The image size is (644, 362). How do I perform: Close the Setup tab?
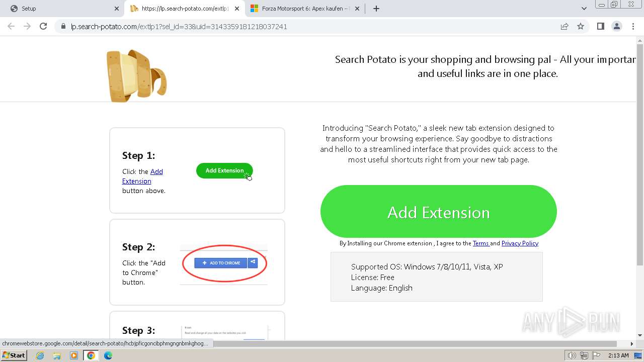click(x=116, y=9)
